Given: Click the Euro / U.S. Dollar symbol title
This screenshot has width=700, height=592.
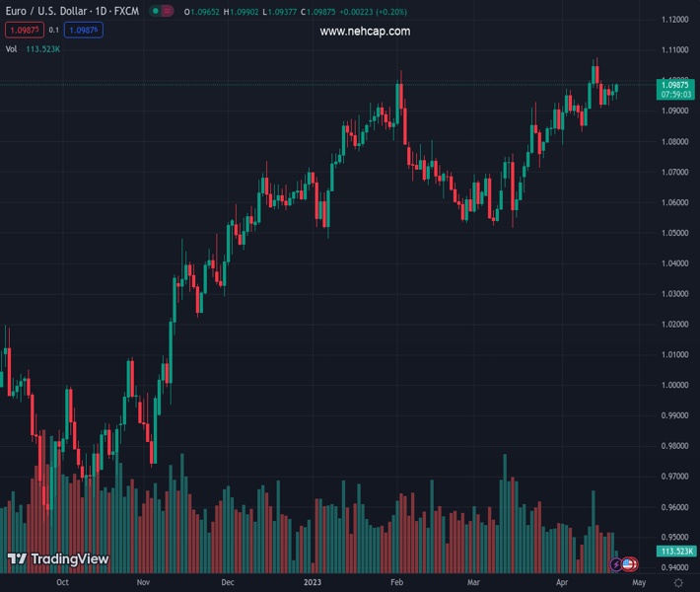Looking at the screenshot, I should pos(72,11).
